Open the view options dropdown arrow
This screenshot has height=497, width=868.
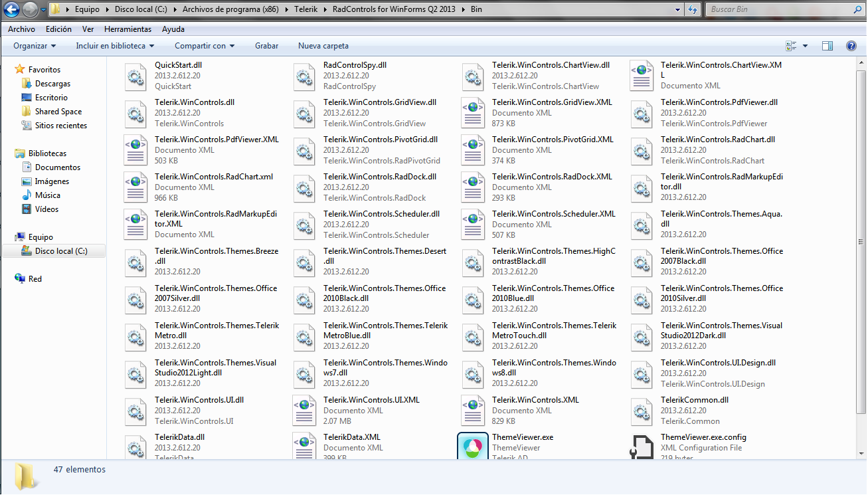click(x=805, y=46)
